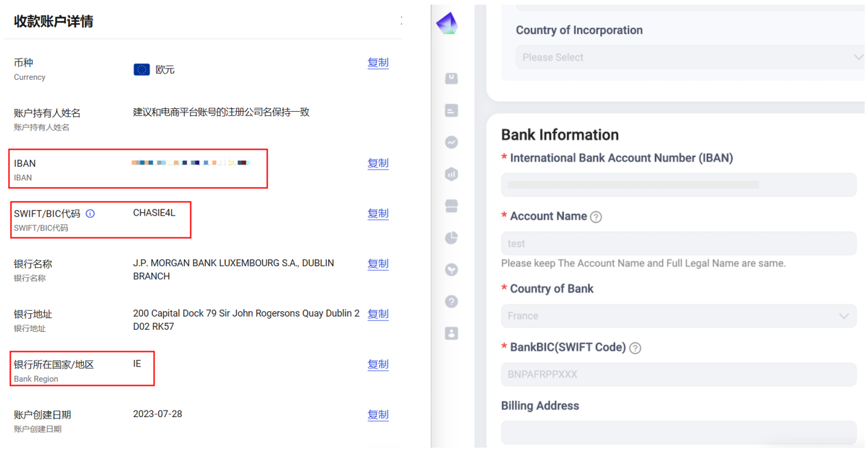Click the Billing Address input field
Image resolution: width=868 pixels, height=453 pixels.
(679, 432)
